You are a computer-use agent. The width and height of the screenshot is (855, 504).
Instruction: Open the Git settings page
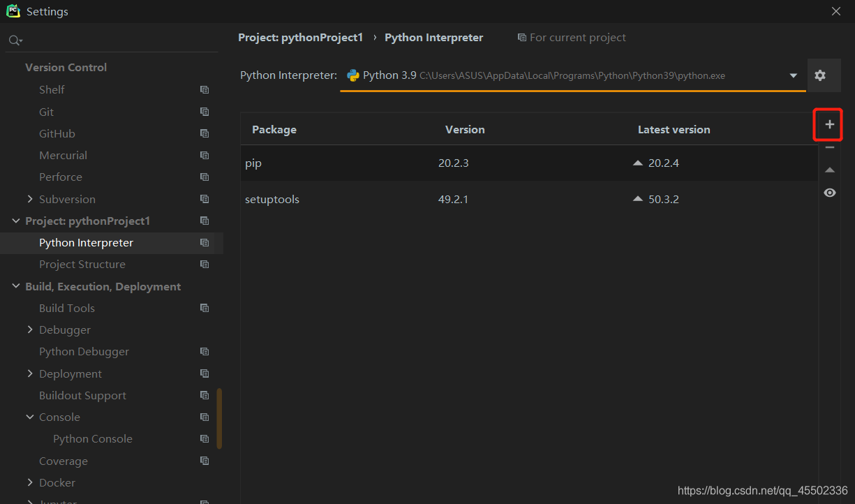coord(46,112)
